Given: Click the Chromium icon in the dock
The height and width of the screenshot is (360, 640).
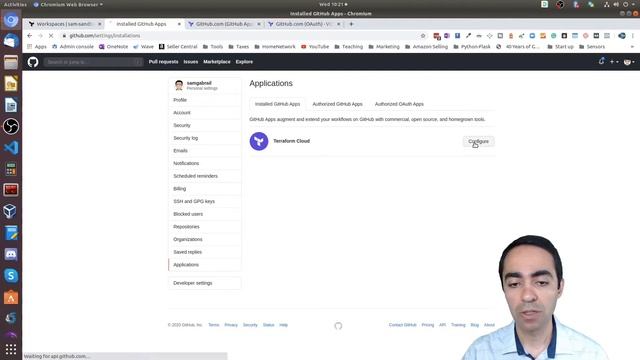Looking at the screenshot, I should [x=11, y=20].
